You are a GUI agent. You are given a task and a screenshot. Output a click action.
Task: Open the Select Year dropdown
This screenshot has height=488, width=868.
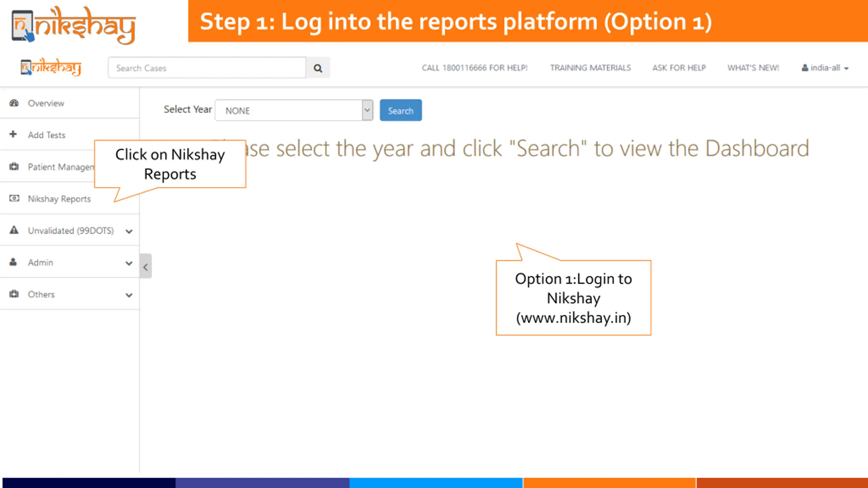click(294, 110)
